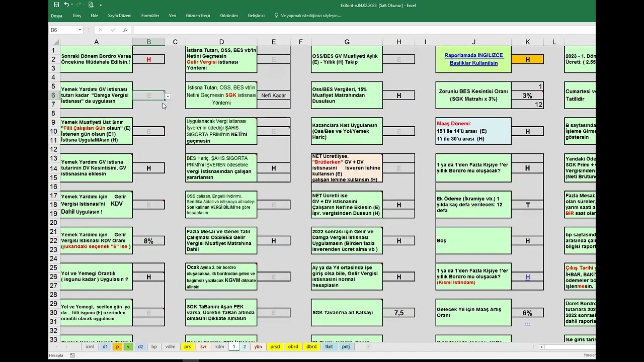Select the 3% BES rate cell
The image size is (644, 362).
pos(527,96)
